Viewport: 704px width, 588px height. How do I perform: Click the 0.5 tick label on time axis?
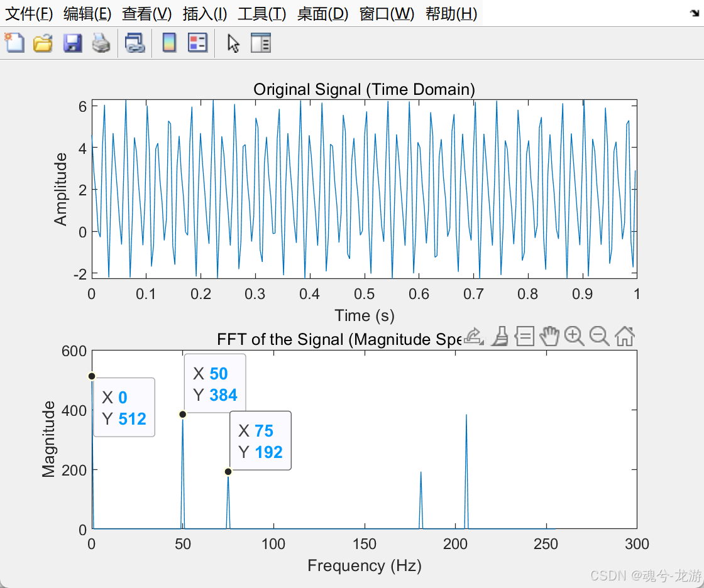coord(364,294)
